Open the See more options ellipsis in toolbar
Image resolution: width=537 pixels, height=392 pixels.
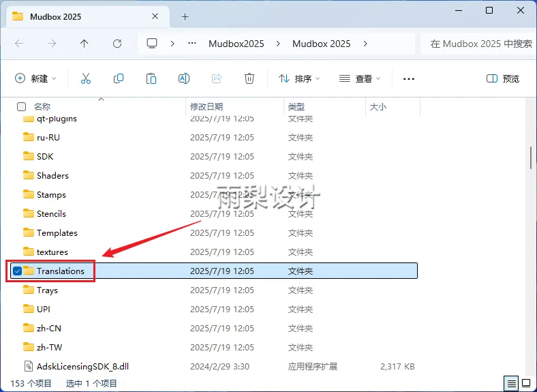pyautogui.click(x=409, y=79)
